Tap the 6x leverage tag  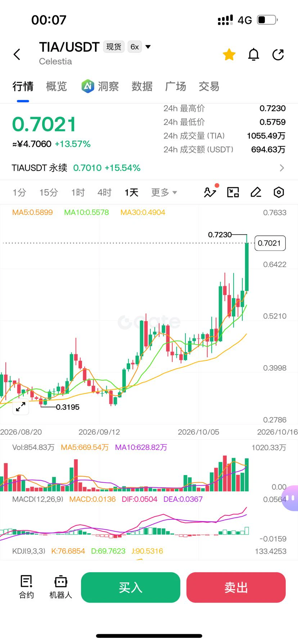pos(135,47)
